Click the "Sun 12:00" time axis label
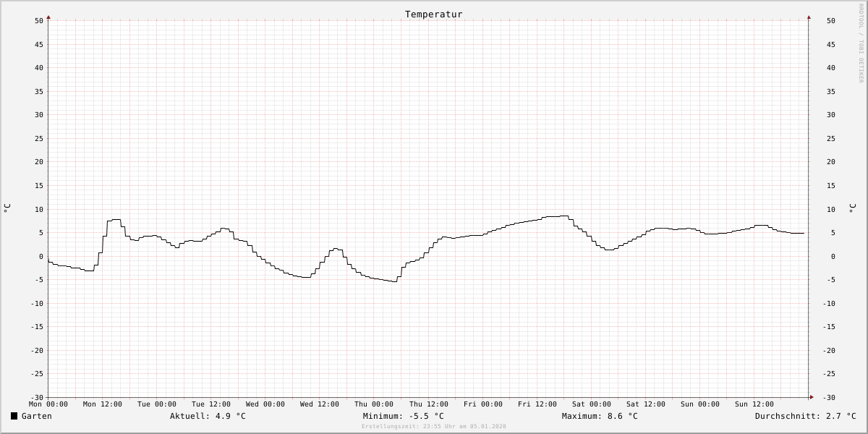Screen dimensions: 868x434 click(x=754, y=404)
